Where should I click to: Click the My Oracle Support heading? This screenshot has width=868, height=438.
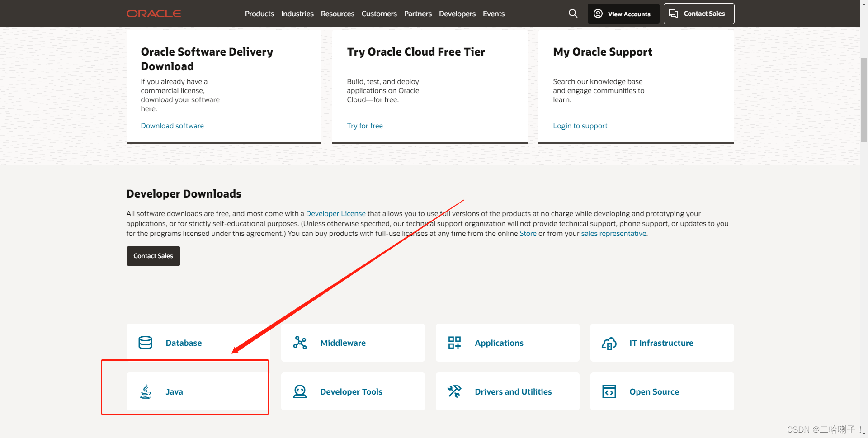point(603,52)
